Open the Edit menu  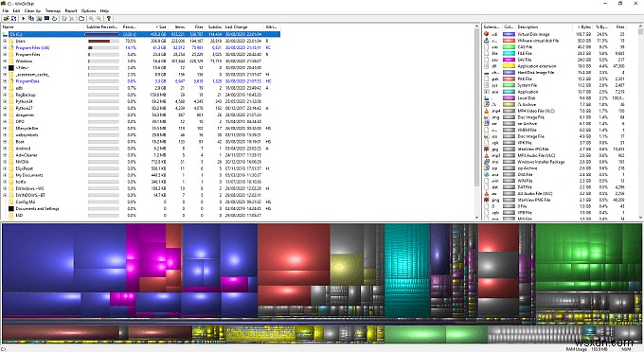(16, 10)
